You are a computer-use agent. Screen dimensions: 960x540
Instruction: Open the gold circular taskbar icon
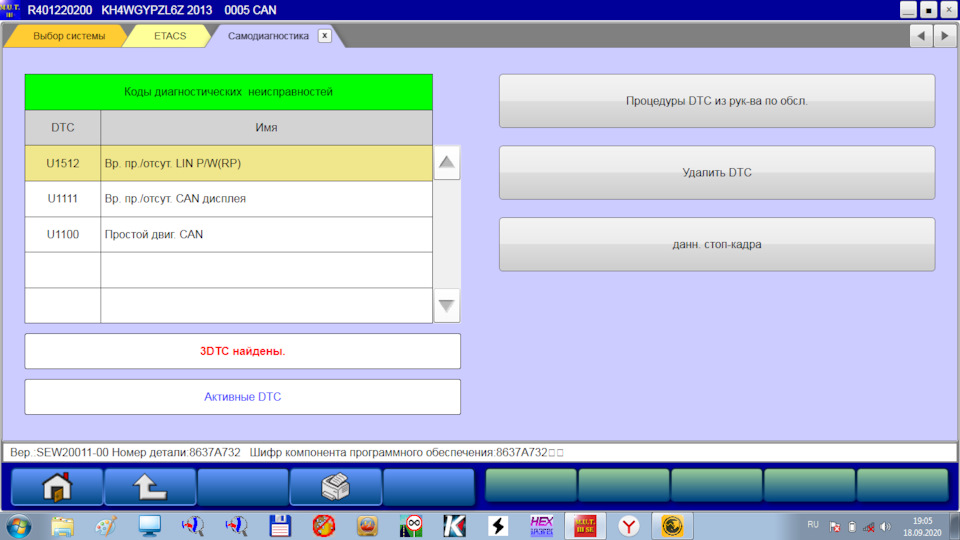672,526
